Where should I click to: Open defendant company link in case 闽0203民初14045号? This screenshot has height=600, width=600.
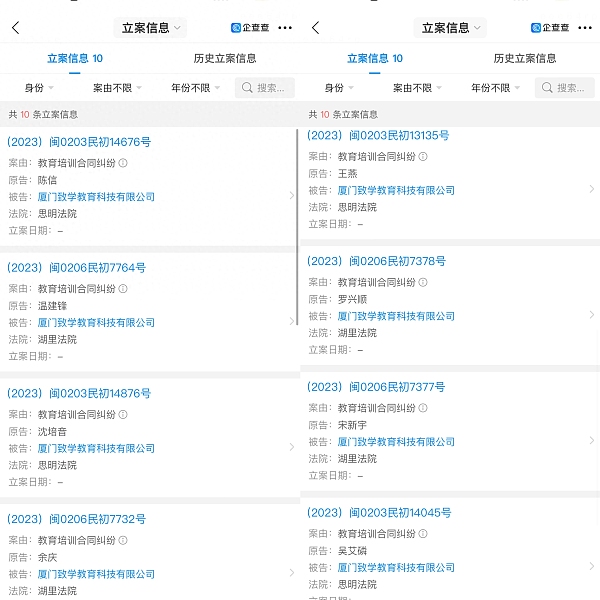click(x=396, y=567)
